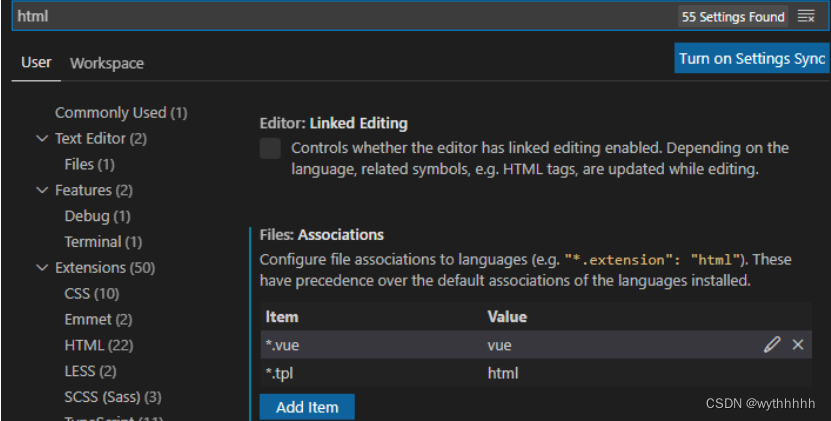Select Commonly Used in settings tree
This screenshot has height=421, width=831.
click(x=121, y=113)
